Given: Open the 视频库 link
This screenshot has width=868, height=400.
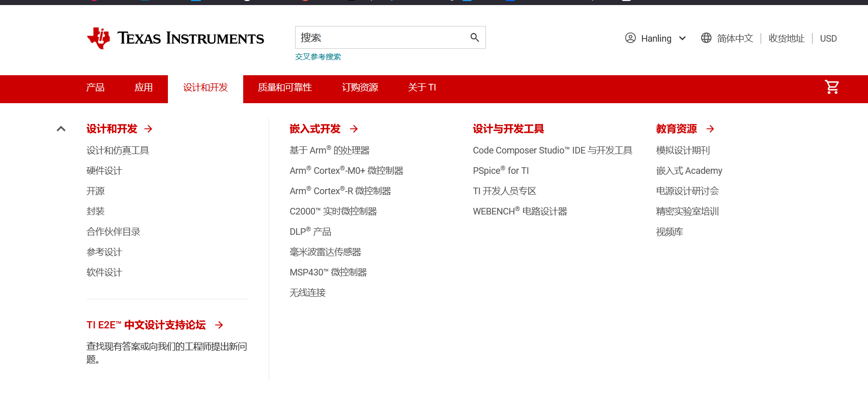Looking at the screenshot, I should 670,232.
